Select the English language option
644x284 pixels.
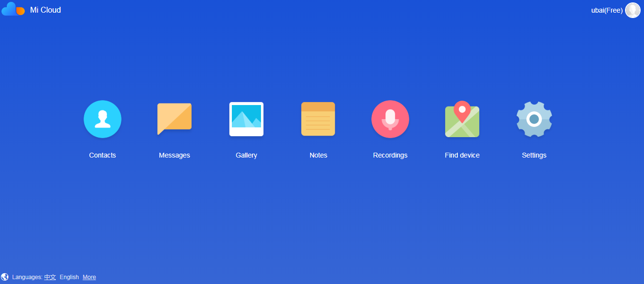(x=69, y=277)
